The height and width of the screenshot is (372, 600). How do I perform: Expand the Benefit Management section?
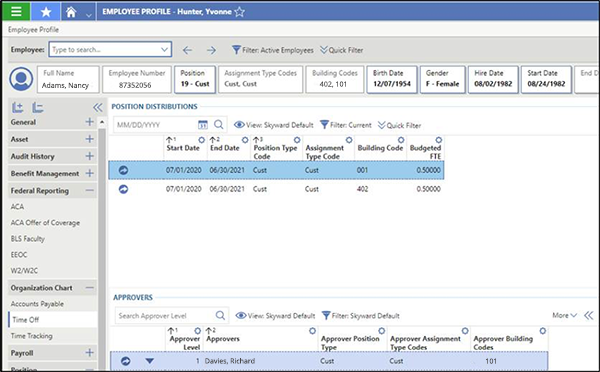90,173
